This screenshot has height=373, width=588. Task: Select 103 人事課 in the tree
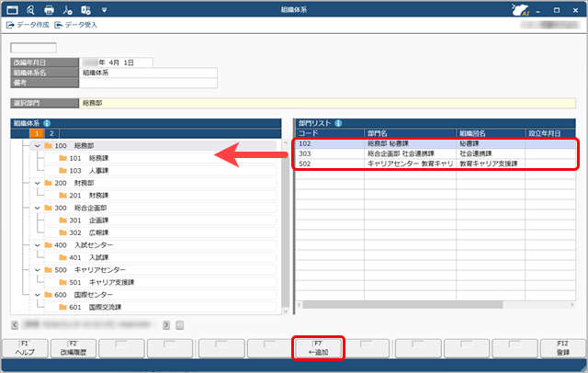click(88, 170)
